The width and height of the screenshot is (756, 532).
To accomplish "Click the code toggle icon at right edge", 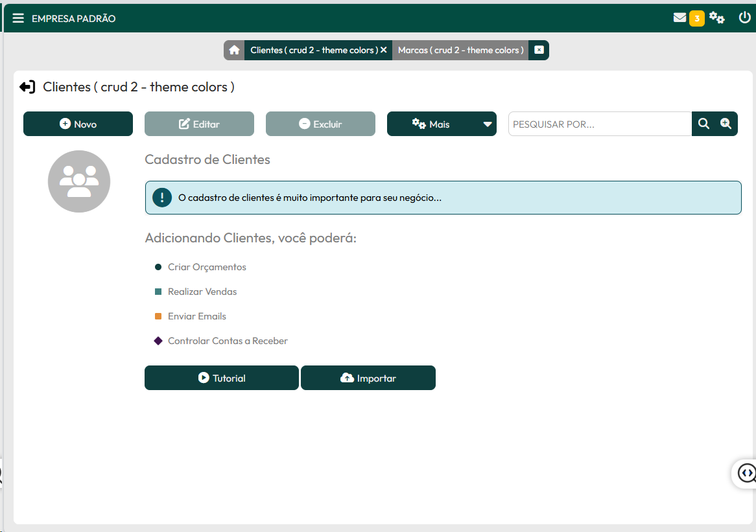I will click(746, 473).
